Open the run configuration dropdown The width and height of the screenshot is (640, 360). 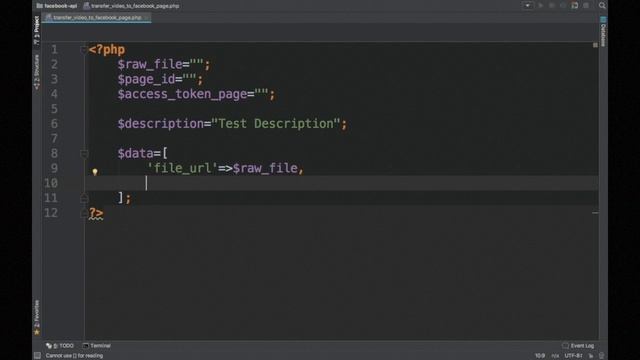point(527,6)
